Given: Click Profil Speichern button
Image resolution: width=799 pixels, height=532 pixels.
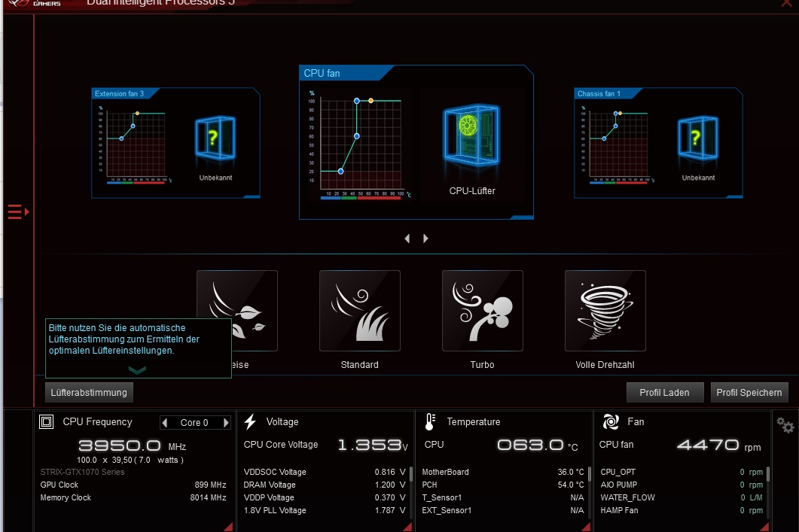Looking at the screenshot, I should click(x=749, y=393).
